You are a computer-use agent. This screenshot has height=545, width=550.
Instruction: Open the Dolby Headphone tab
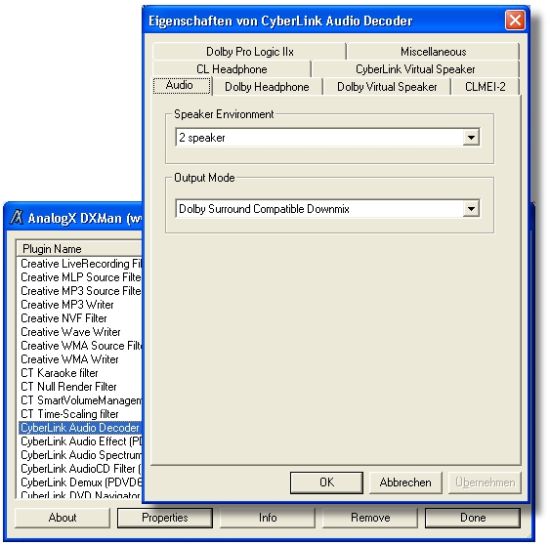[x=267, y=87]
